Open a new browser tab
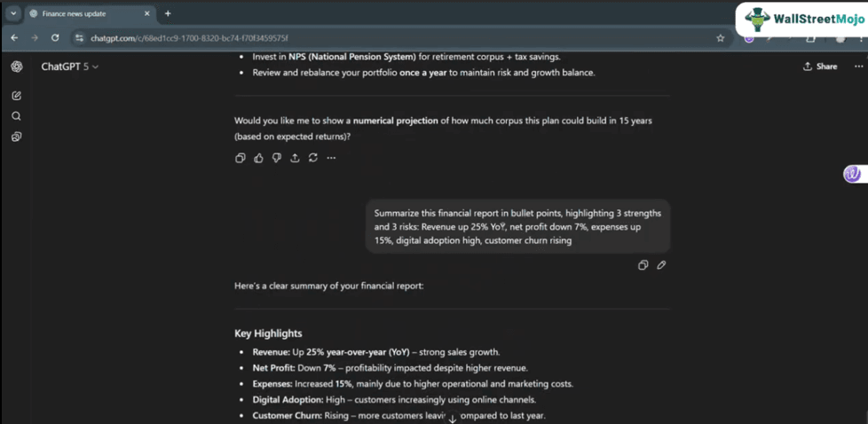 pyautogui.click(x=168, y=13)
